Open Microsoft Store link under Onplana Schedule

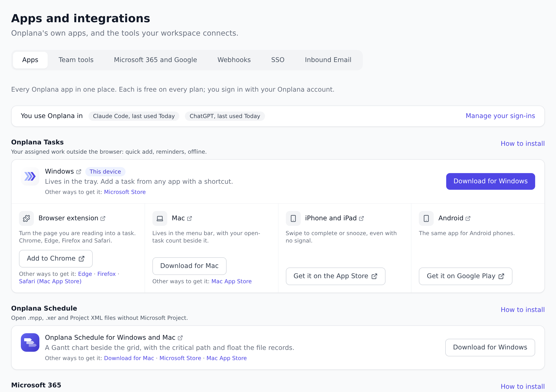pos(180,358)
